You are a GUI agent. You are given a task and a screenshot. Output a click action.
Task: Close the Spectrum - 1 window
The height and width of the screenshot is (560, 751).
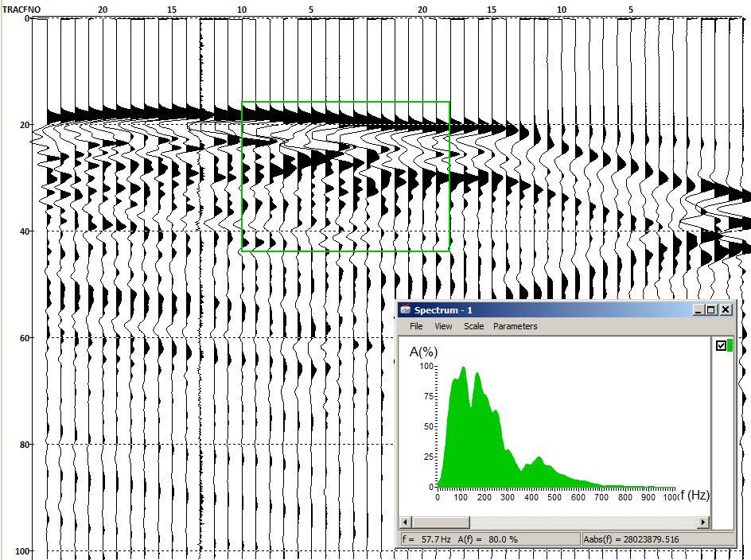coord(726,310)
